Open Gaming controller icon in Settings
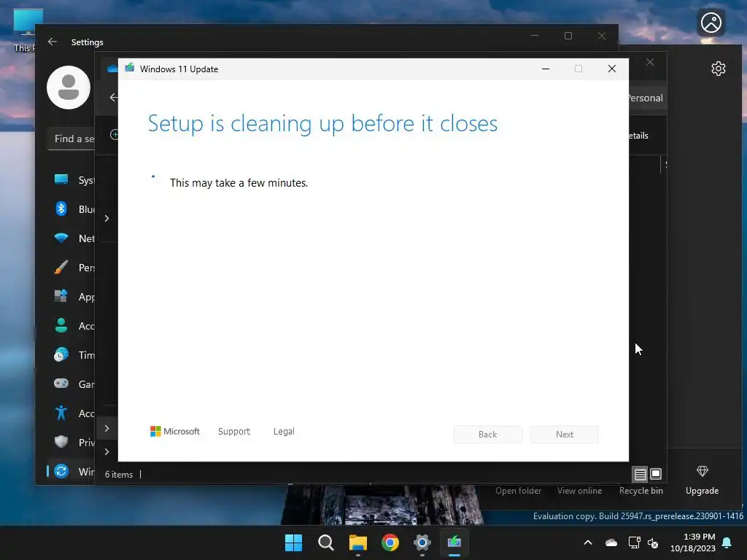 (61, 384)
